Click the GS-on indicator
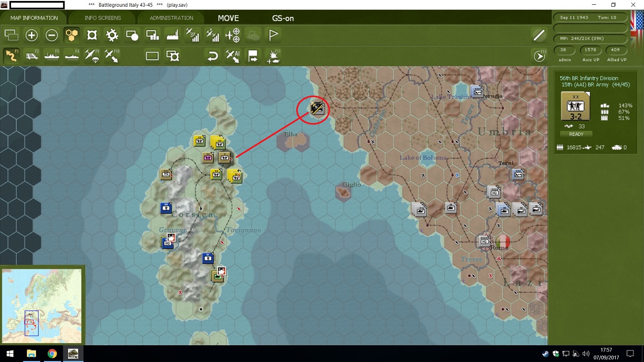 tap(283, 18)
